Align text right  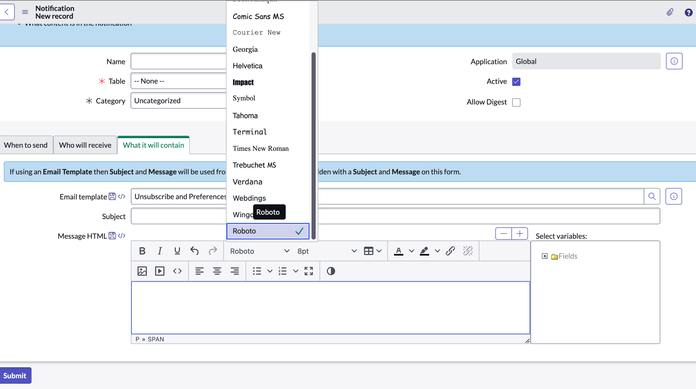point(234,271)
